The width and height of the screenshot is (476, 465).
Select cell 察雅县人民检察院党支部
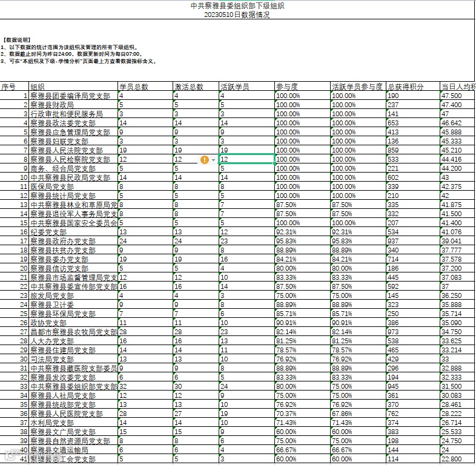pos(73,159)
